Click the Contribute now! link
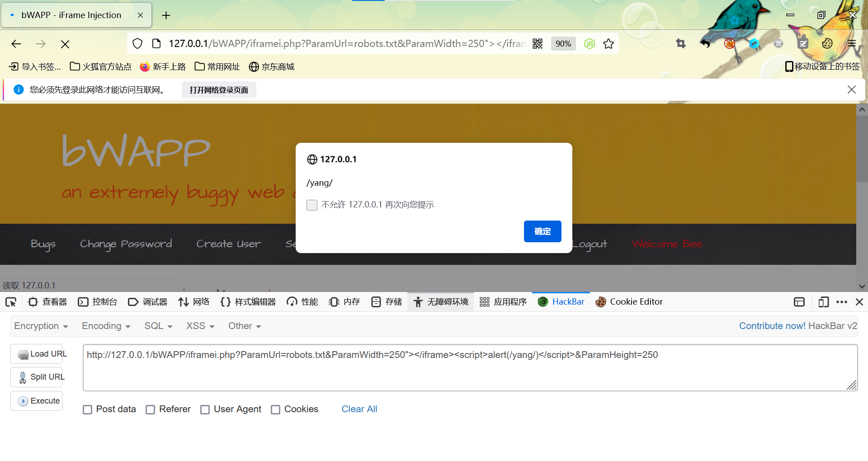Screen dimensions: 868x461 [772, 326]
